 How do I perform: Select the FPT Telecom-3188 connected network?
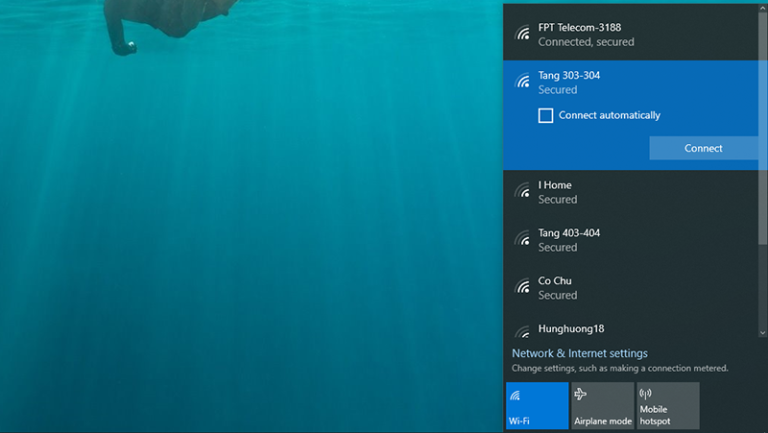630,34
